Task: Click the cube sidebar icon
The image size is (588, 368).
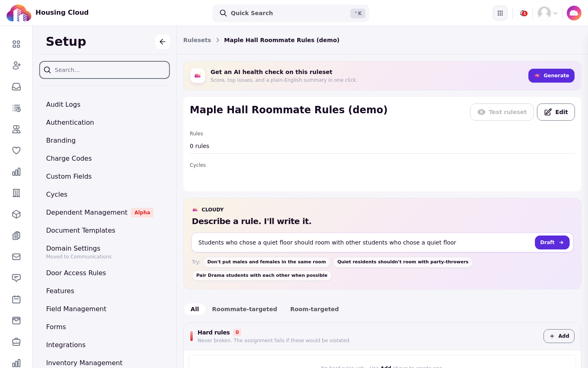Action: [16, 214]
